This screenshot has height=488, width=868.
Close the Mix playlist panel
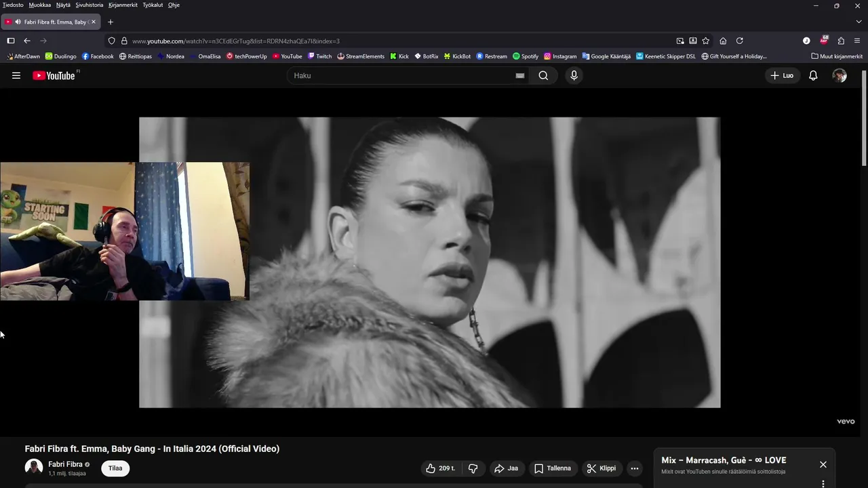point(823,464)
